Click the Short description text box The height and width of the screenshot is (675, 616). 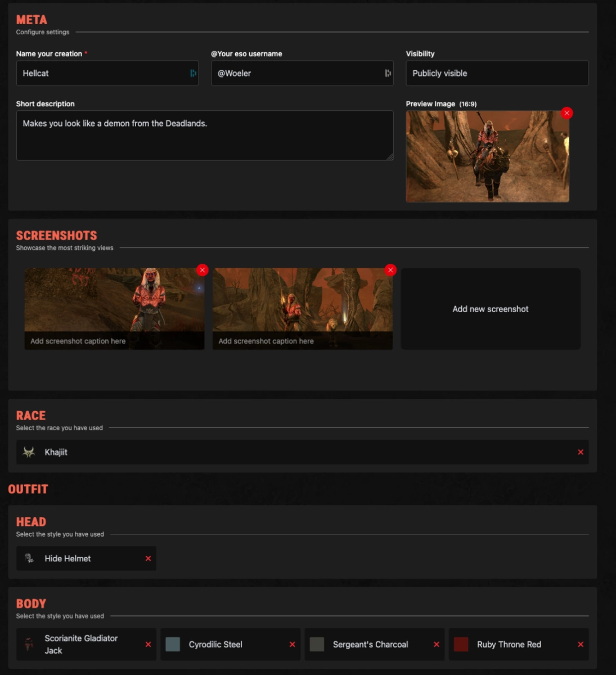click(x=205, y=135)
